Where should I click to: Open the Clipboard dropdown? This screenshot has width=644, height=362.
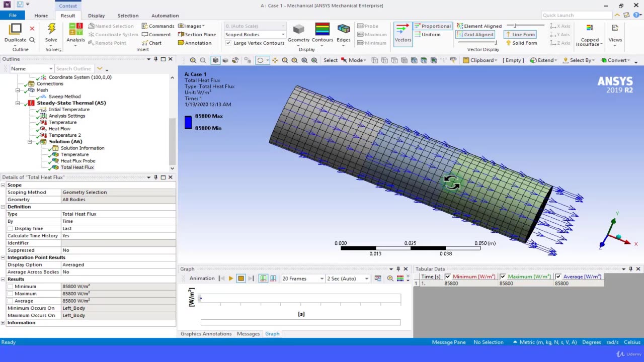[x=480, y=60]
